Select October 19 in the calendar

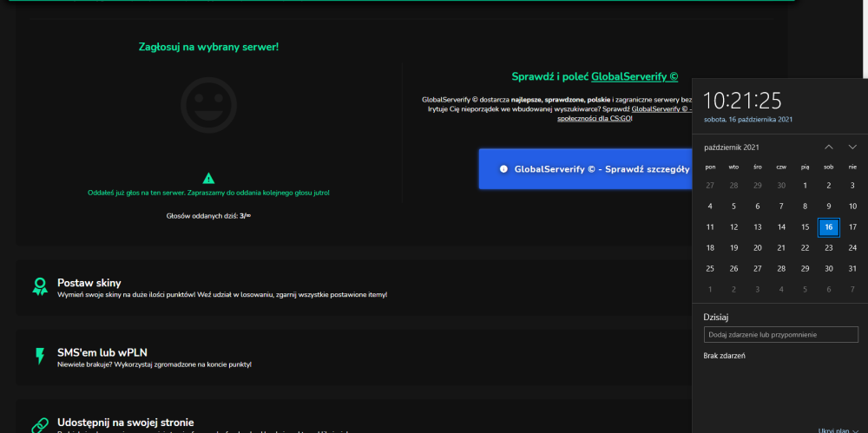point(734,248)
